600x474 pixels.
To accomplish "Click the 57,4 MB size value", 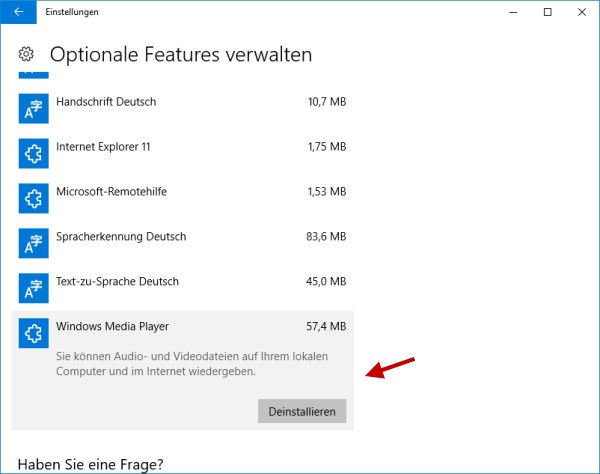I will pyautogui.click(x=326, y=326).
